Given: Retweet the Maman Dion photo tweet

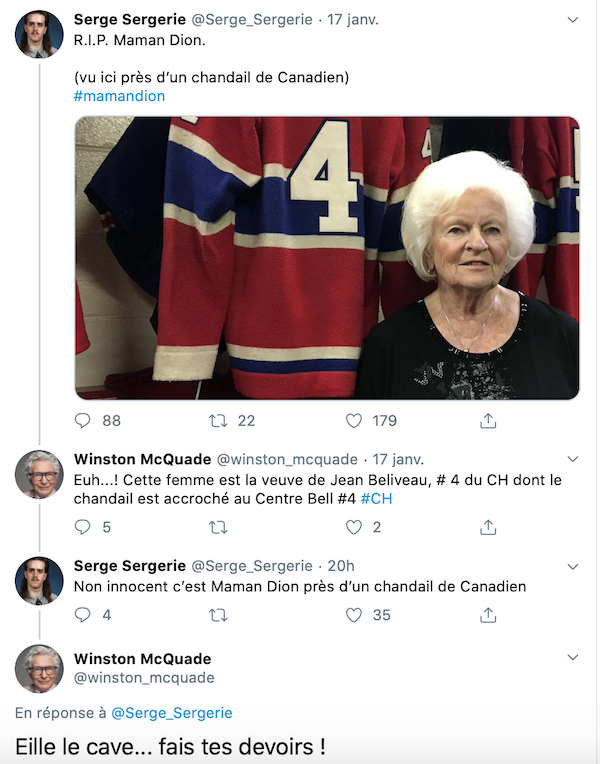Looking at the screenshot, I should point(218,420).
